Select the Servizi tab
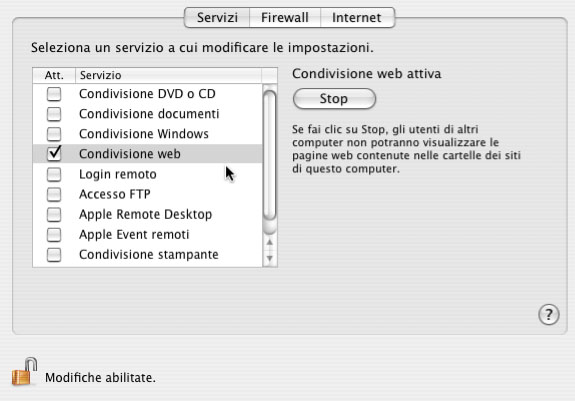575x401 pixels. (x=217, y=18)
